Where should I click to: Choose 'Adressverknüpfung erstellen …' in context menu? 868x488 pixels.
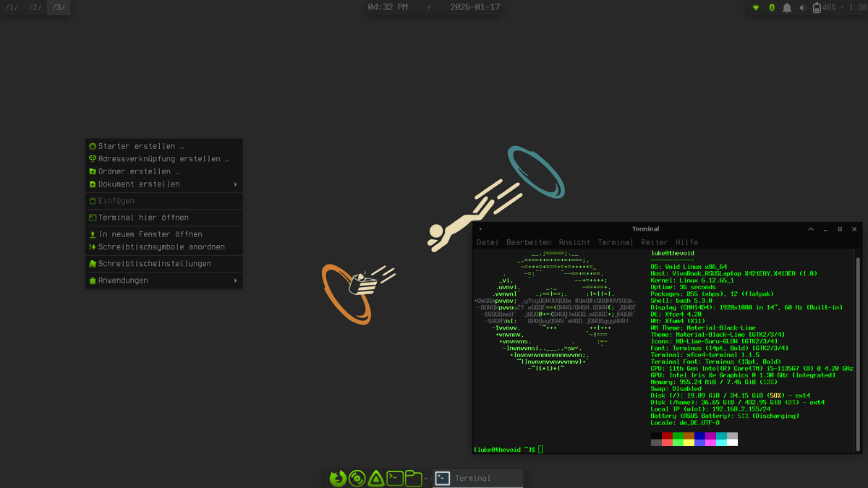pyautogui.click(x=164, y=158)
